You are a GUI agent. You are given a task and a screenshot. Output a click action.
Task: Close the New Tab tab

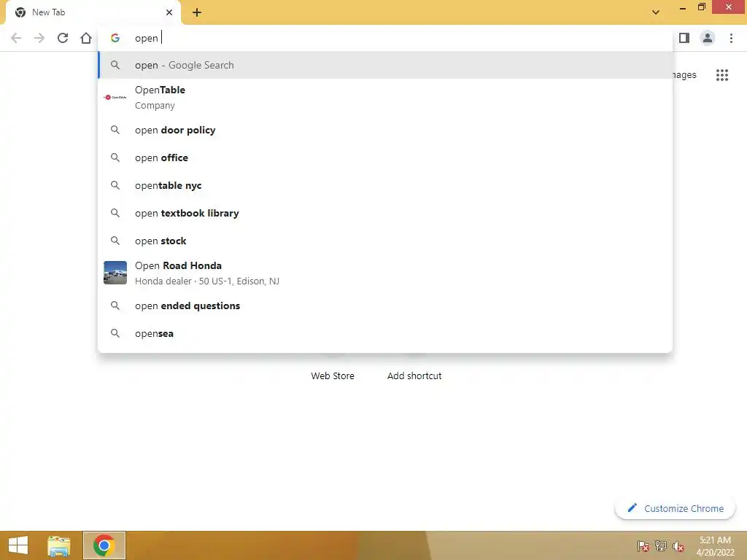(x=169, y=12)
